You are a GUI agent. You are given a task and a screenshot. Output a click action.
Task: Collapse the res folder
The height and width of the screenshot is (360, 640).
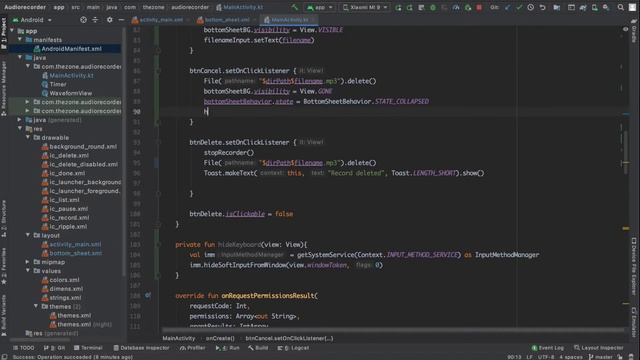(x=20, y=129)
